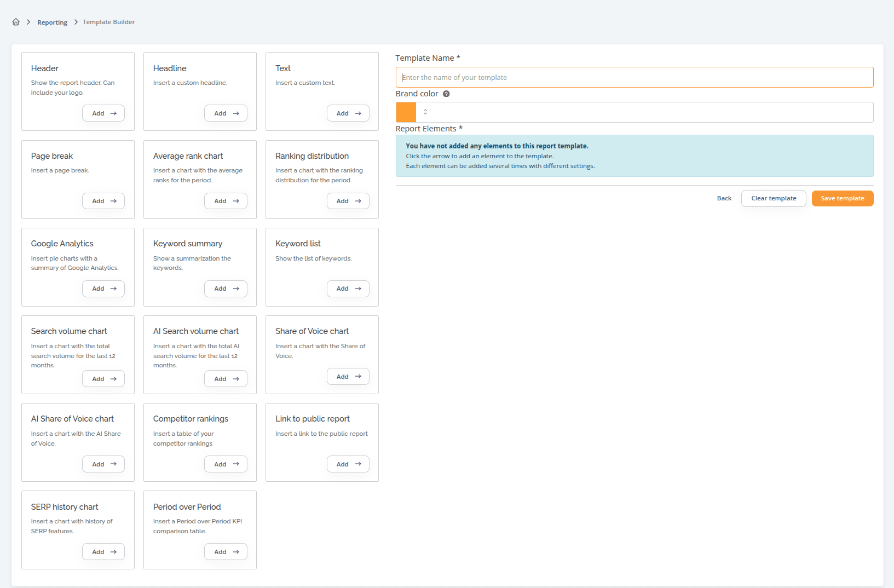Click the Back link
The image size is (894, 588).
pos(724,198)
